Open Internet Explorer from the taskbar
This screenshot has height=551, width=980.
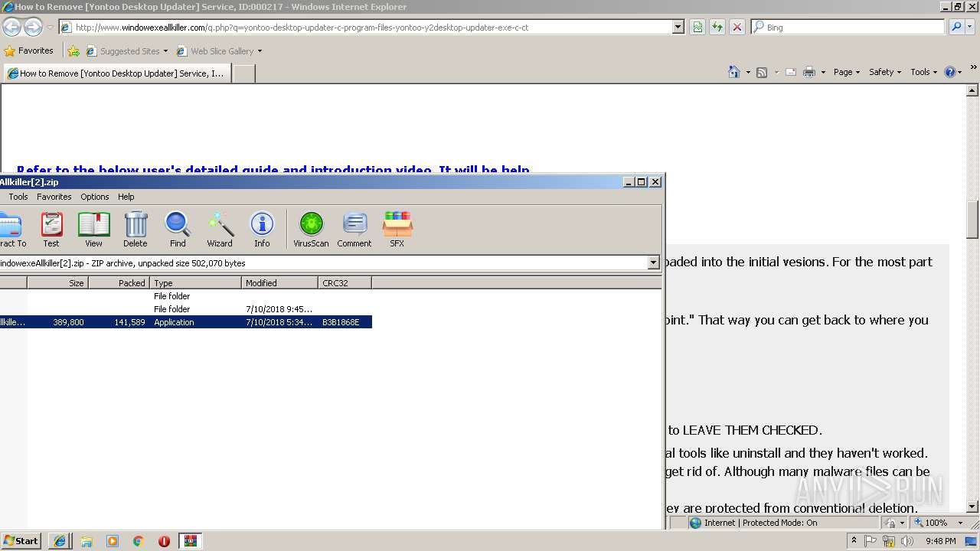click(x=60, y=541)
